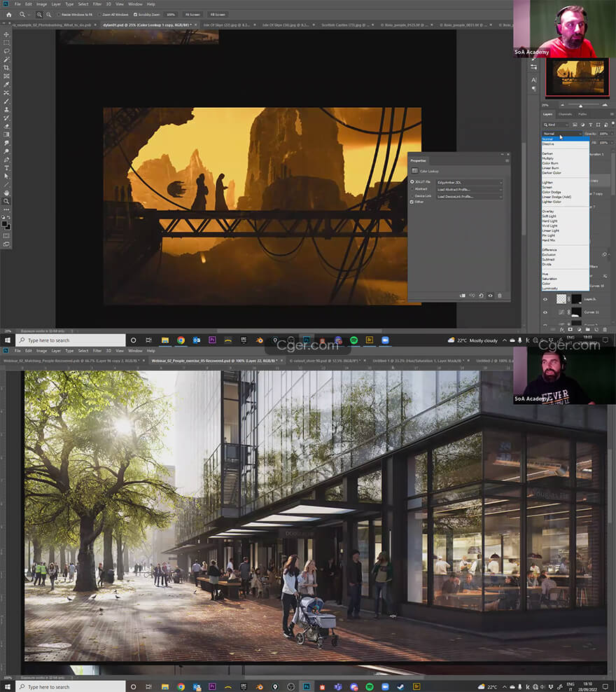This screenshot has width=616, height=692.
Task: Select the Rectangular Marquee tool
Action: (6, 43)
